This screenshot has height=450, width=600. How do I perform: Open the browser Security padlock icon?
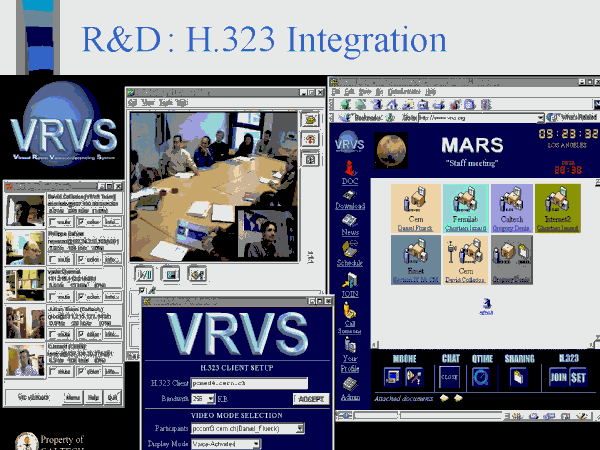455,104
